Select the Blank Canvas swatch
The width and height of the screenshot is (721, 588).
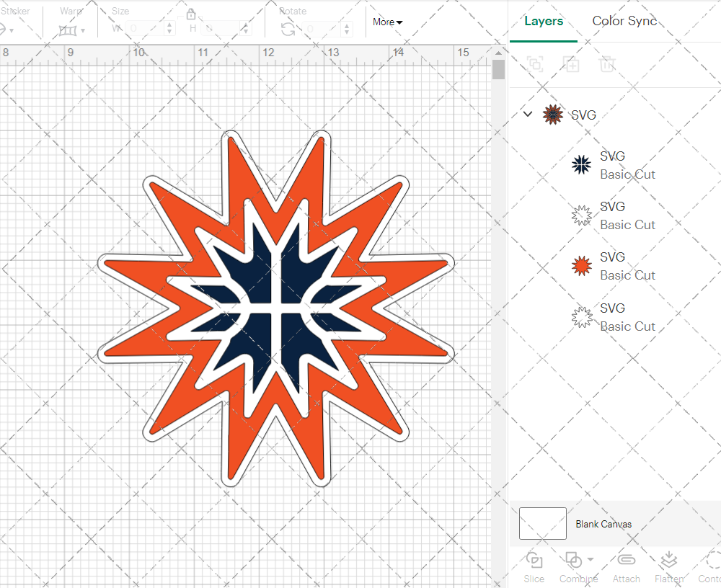tap(543, 524)
